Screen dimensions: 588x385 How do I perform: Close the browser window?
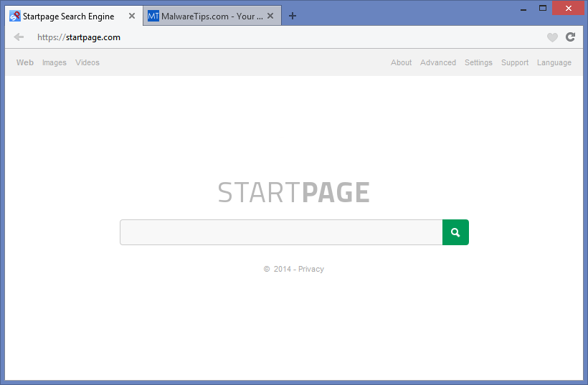569,9
